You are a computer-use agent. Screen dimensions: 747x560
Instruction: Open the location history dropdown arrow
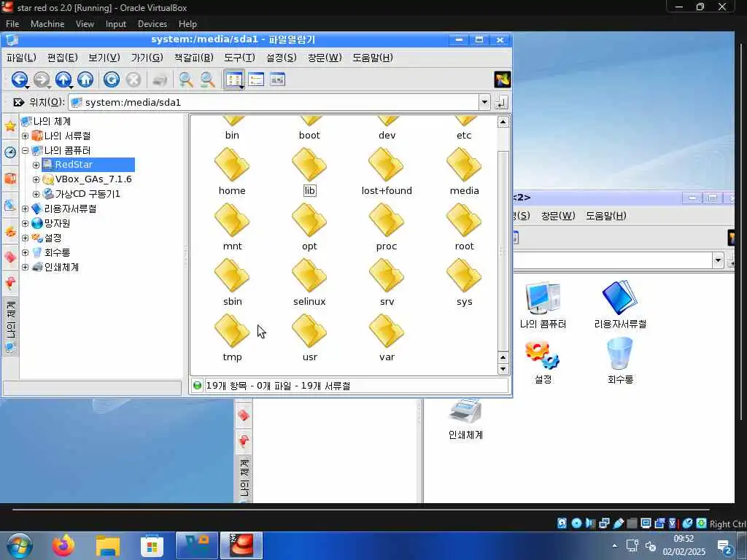click(484, 102)
